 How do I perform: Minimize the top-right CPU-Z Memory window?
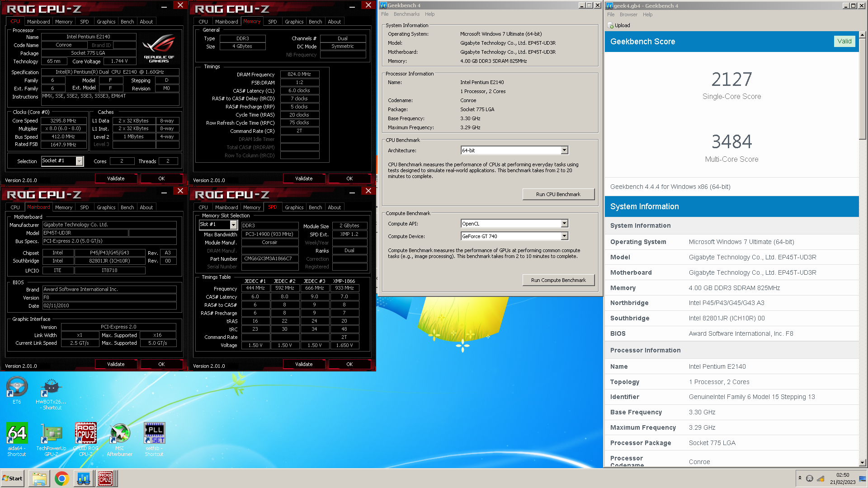tap(352, 6)
